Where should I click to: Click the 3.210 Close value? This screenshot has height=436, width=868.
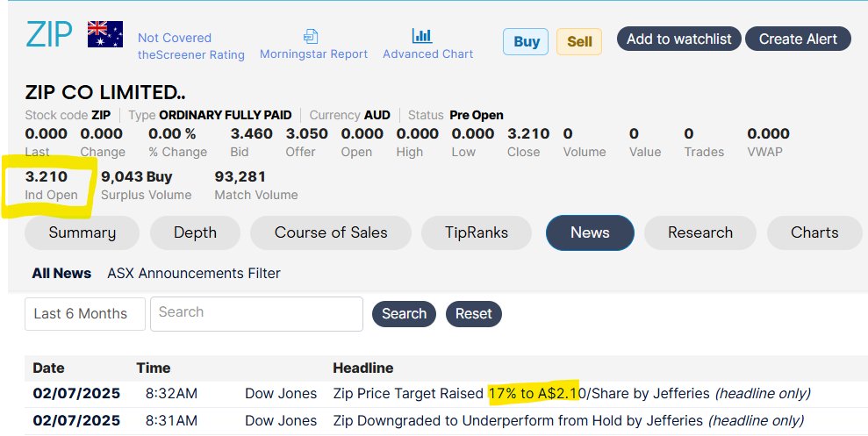(x=528, y=134)
